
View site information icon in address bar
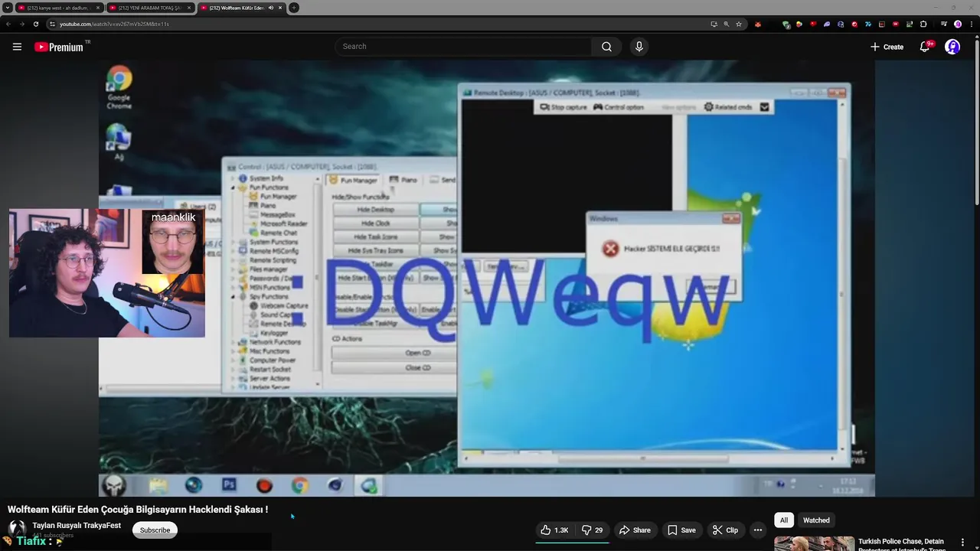(x=52, y=24)
